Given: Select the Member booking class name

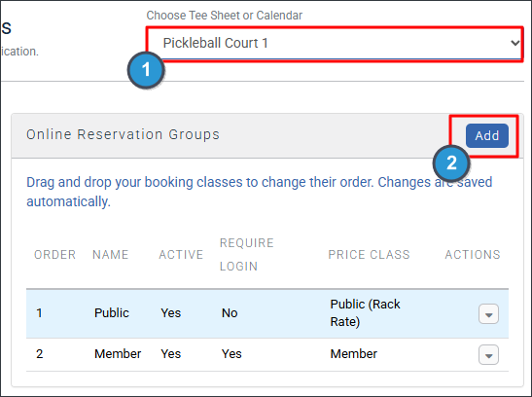Looking at the screenshot, I should 118,354.
